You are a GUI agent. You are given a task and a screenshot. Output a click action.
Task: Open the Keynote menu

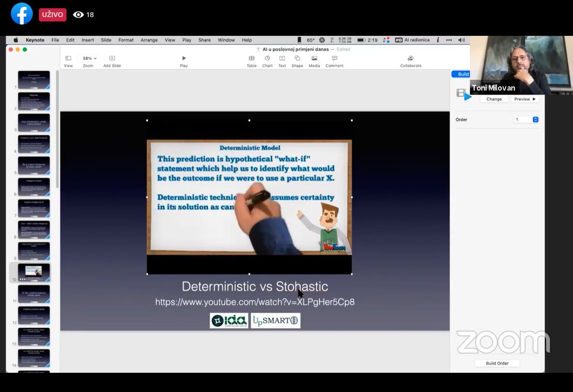coord(35,40)
